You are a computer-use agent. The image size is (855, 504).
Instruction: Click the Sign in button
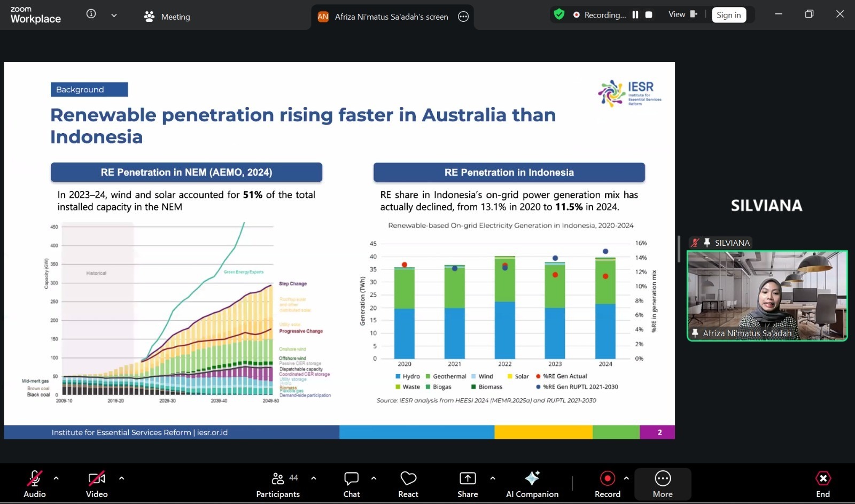click(728, 15)
